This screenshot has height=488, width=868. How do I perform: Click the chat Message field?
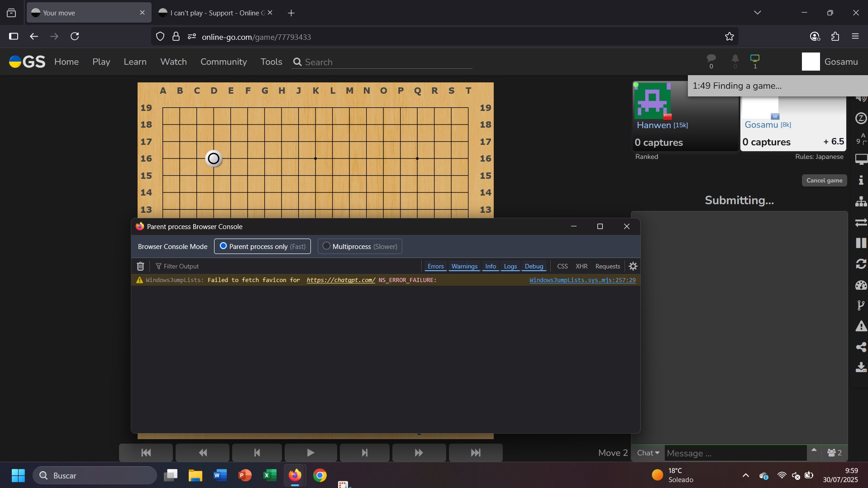tap(735, 453)
